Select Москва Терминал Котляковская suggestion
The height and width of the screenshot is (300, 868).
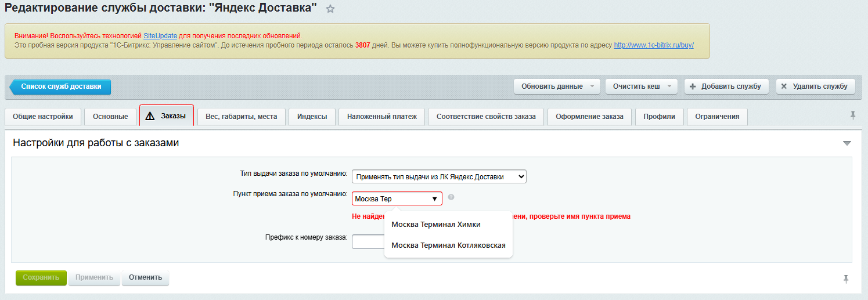(x=448, y=245)
